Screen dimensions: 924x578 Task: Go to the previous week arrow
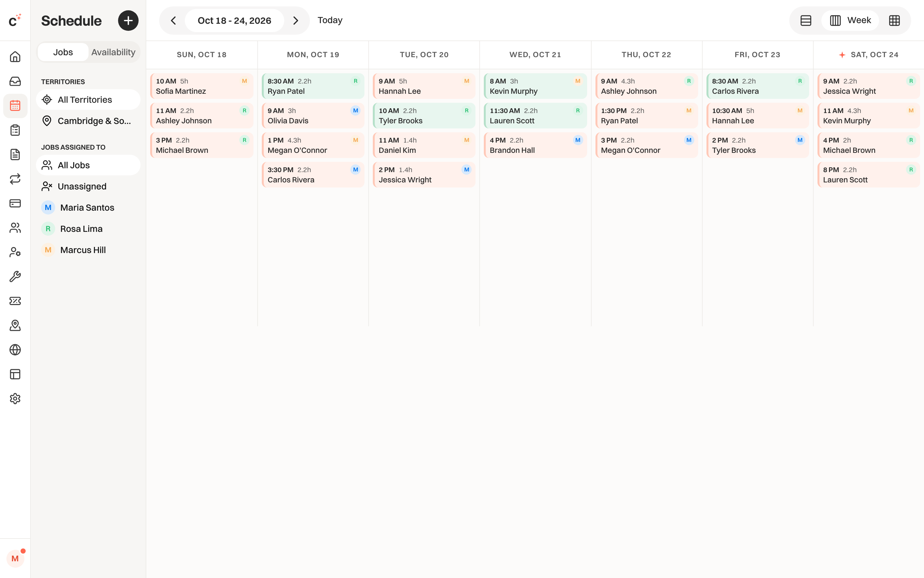[x=173, y=21]
